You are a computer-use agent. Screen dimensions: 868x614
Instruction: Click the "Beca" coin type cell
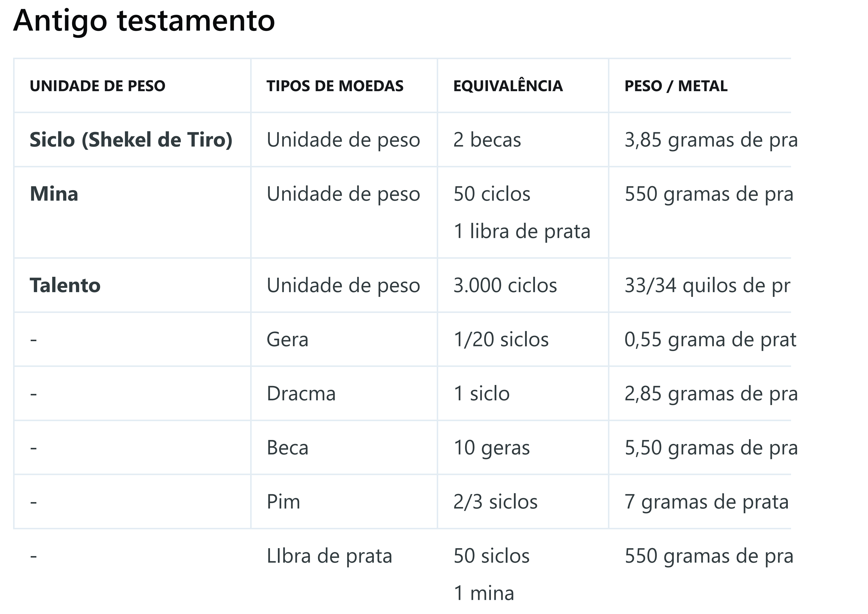[x=287, y=448]
